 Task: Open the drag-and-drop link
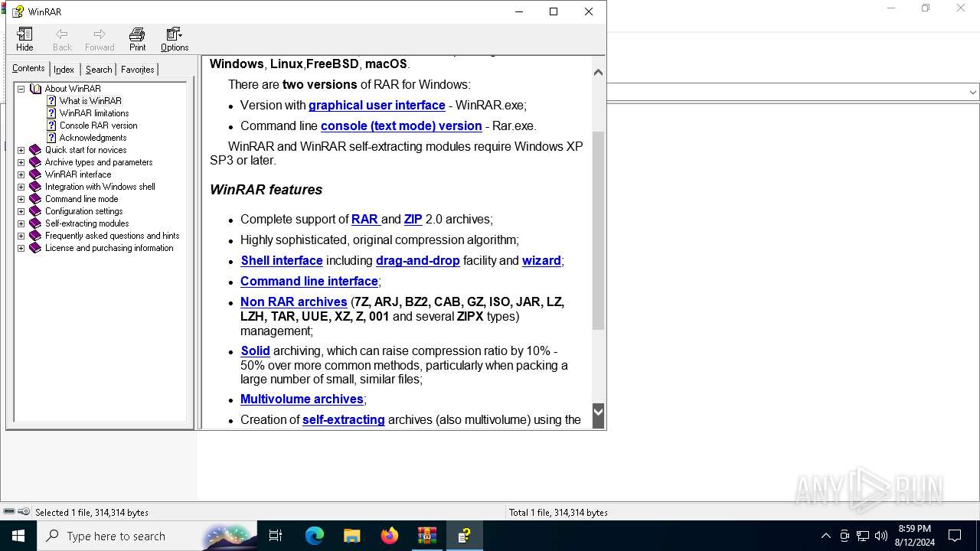click(x=418, y=261)
